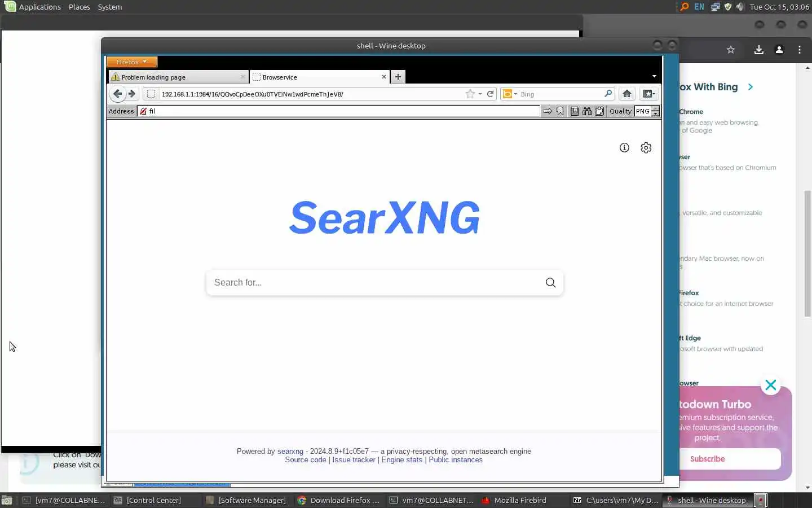
Task: Click the searxng link in the footer
Action: click(290, 451)
